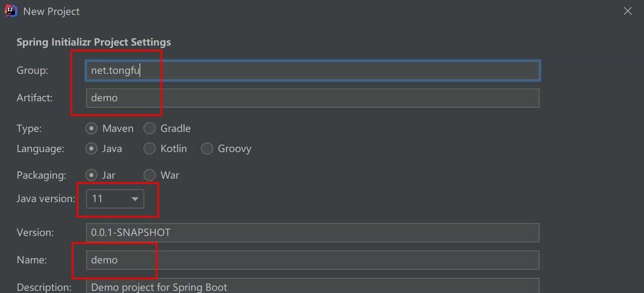This screenshot has height=293, width=644.
Task: Switch language to Kotlin
Action: pos(149,149)
